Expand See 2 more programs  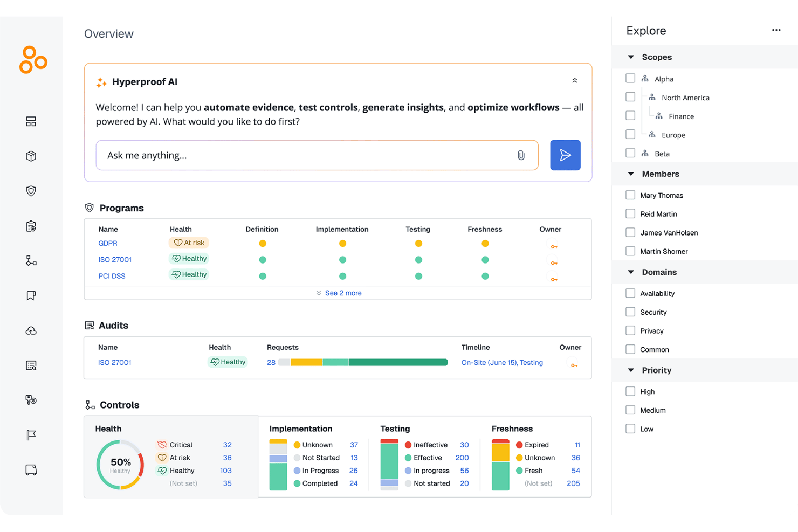click(339, 293)
